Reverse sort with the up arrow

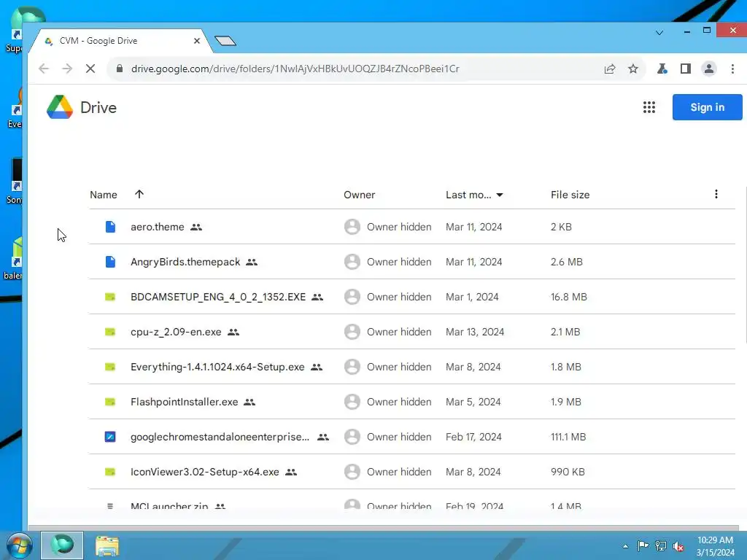pos(139,194)
